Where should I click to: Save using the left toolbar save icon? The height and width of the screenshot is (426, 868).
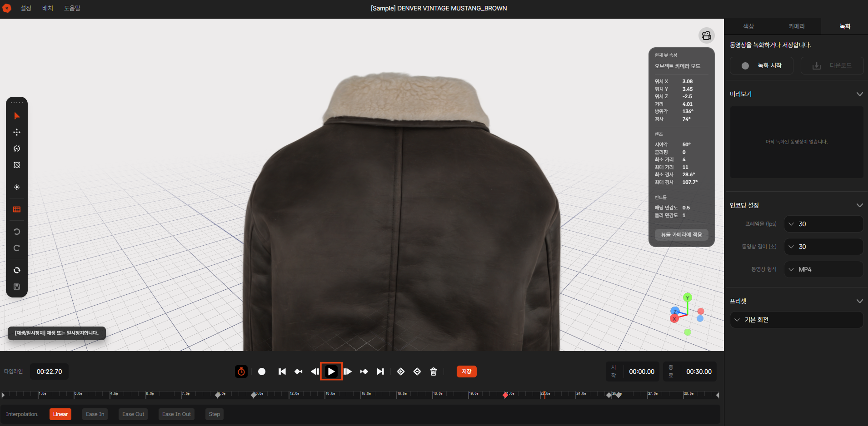click(17, 286)
